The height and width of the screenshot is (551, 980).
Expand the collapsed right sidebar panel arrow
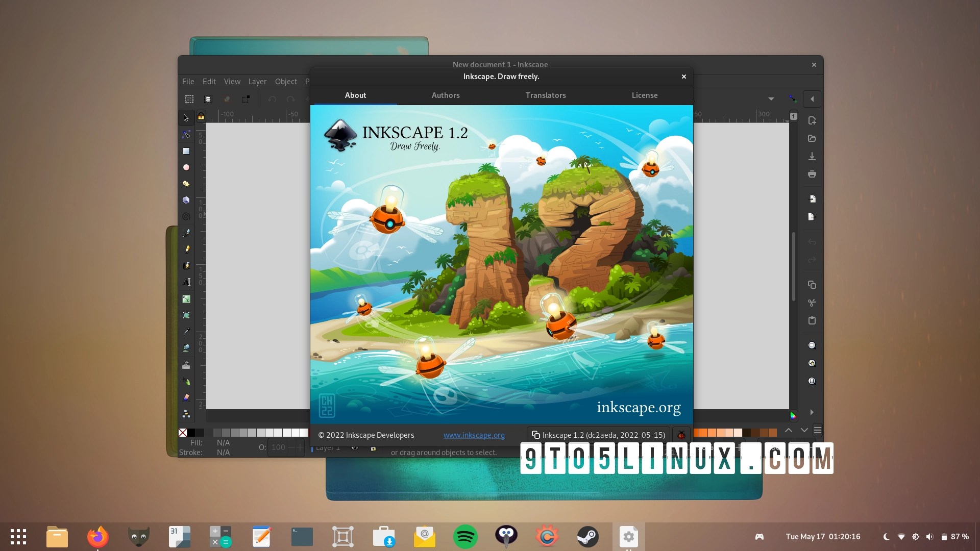click(x=812, y=412)
